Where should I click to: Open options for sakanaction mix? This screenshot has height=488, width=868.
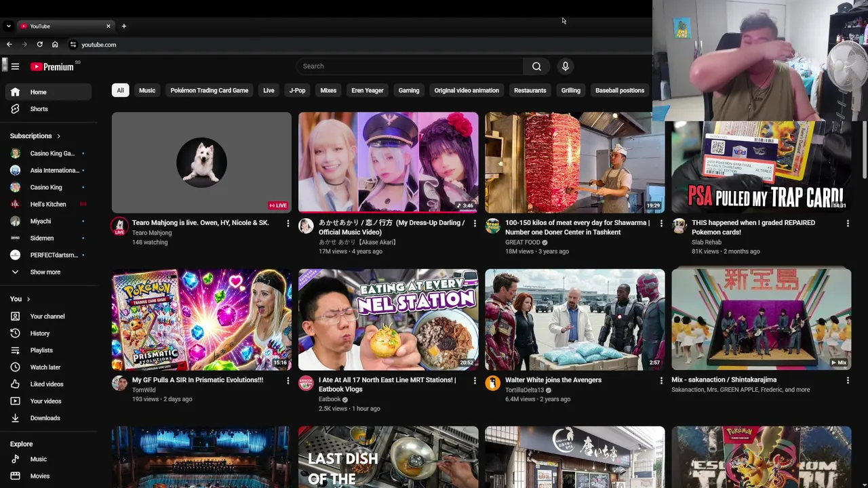848,380
